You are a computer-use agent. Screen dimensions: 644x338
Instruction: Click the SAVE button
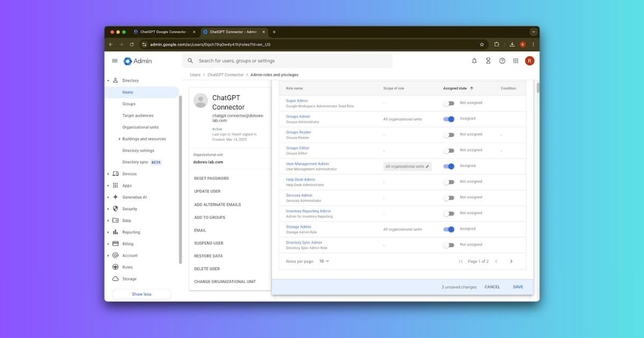[x=518, y=287]
